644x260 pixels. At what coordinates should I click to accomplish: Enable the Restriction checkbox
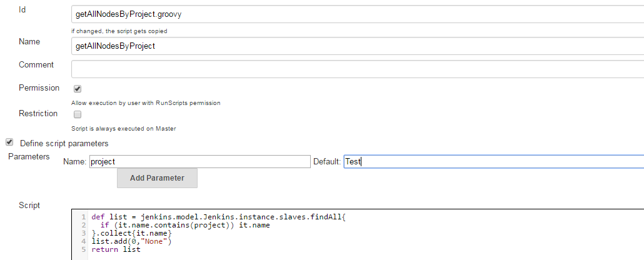coord(78,114)
